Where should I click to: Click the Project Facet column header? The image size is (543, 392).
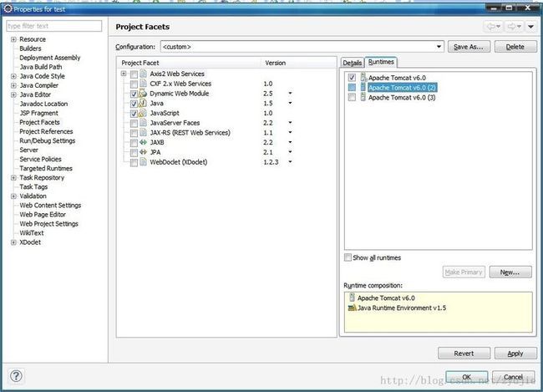tap(189, 63)
